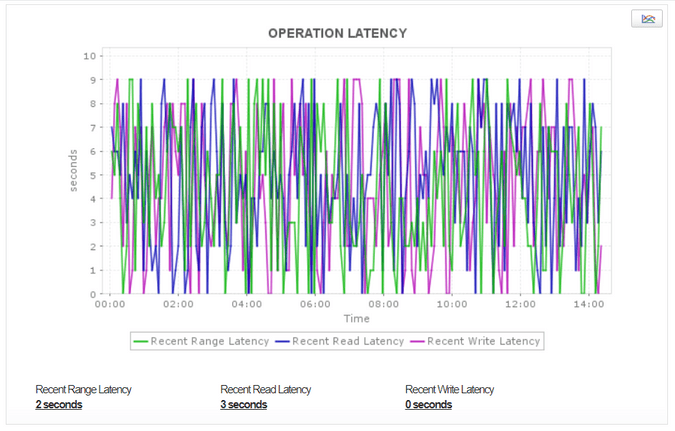Click the "Time" x-axis label
675x431 pixels.
pyautogui.click(x=357, y=319)
